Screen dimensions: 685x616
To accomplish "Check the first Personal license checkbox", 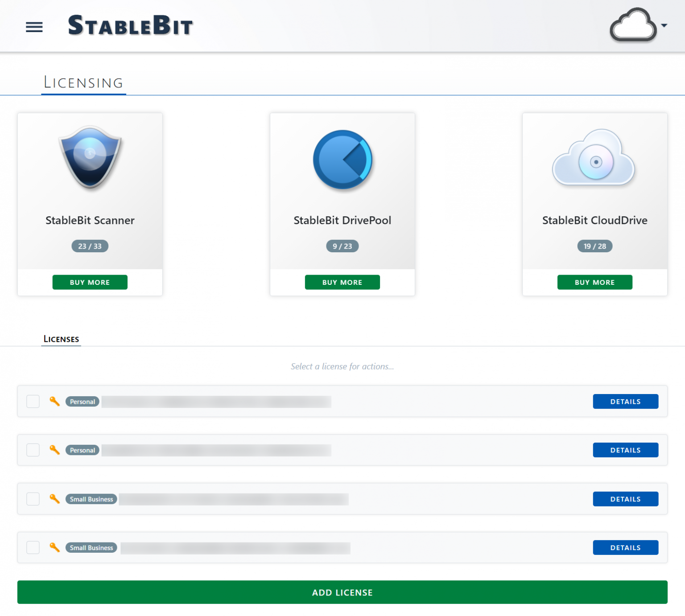I will pos(33,401).
